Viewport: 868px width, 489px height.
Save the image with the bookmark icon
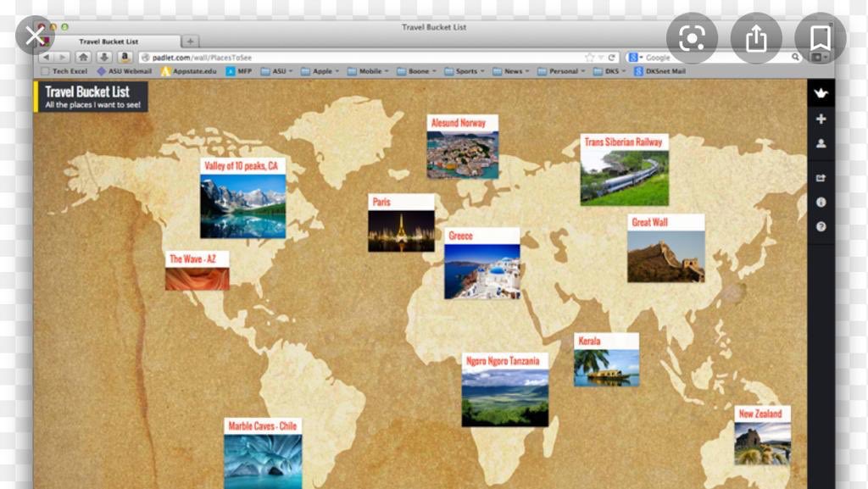(x=820, y=38)
